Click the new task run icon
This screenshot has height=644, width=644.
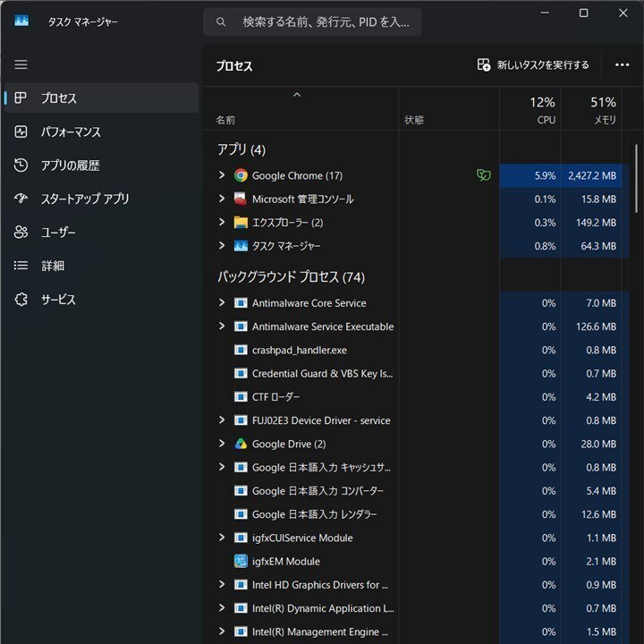pos(483,65)
